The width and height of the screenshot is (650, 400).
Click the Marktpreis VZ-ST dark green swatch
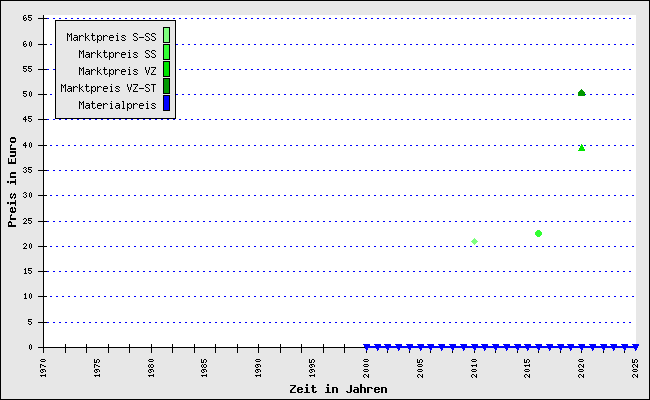tap(166, 86)
